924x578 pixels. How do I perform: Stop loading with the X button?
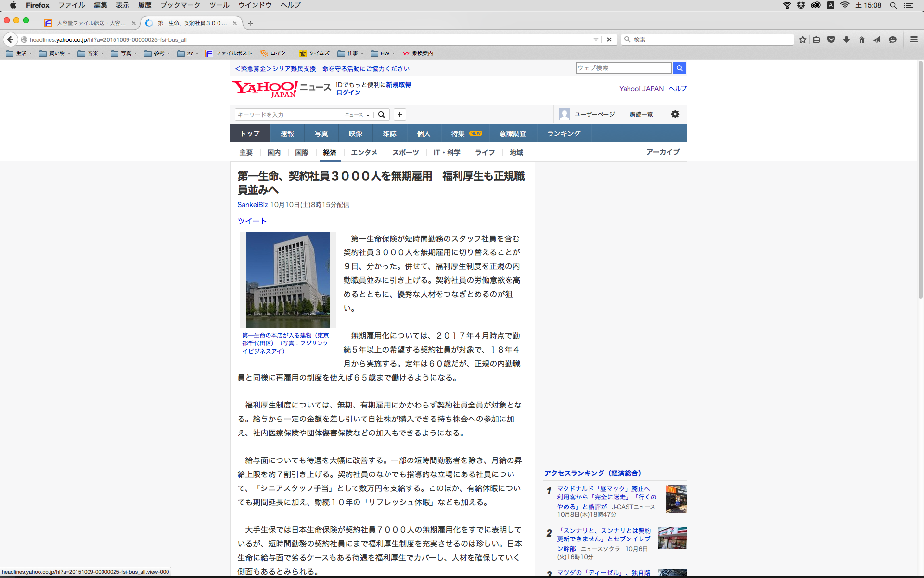click(609, 39)
